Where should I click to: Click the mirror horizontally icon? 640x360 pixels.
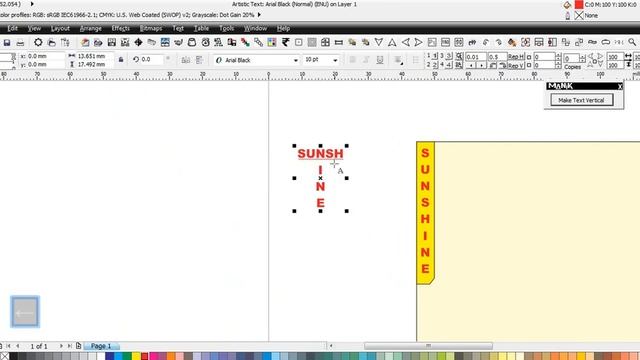[x=186, y=60]
